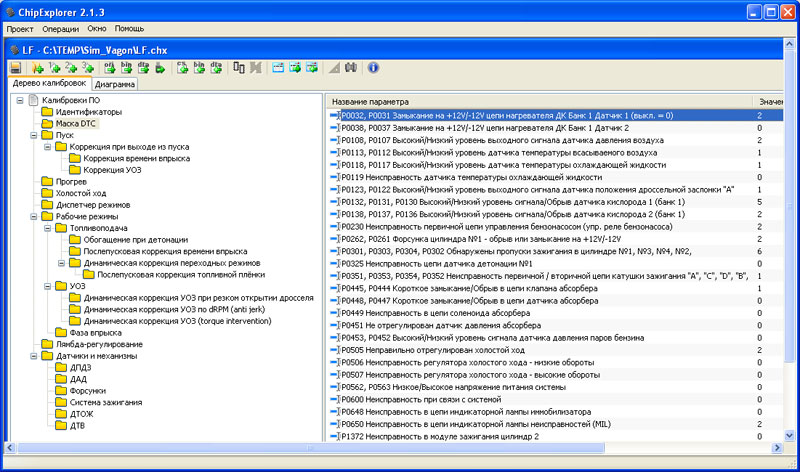Viewport: 800px width, 472px height.
Task: Click the open file icon with star
Action: click(x=37, y=68)
